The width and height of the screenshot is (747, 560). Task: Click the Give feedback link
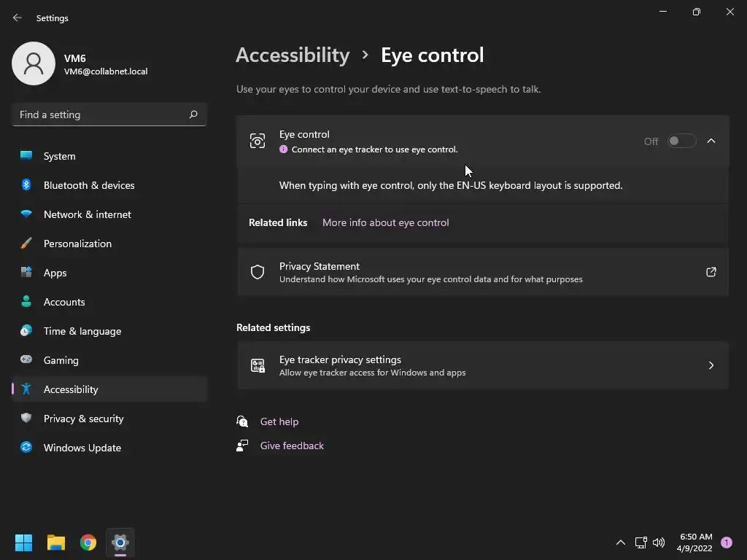pos(292,446)
